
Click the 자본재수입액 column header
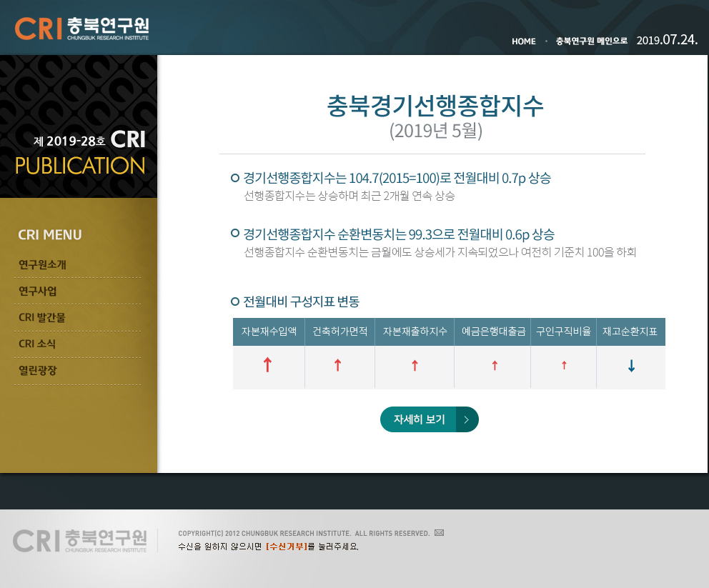pyautogui.click(x=269, y=332)
